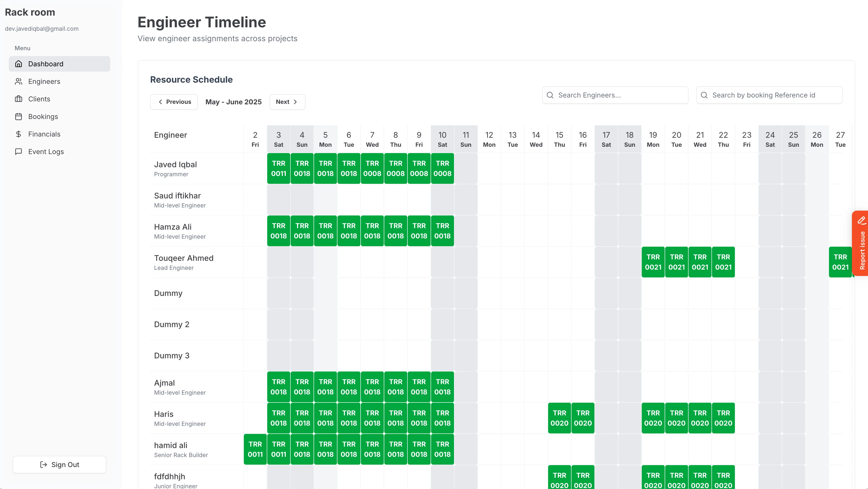Click the Touqeer Ahmed engineer name

pos(184,258)
